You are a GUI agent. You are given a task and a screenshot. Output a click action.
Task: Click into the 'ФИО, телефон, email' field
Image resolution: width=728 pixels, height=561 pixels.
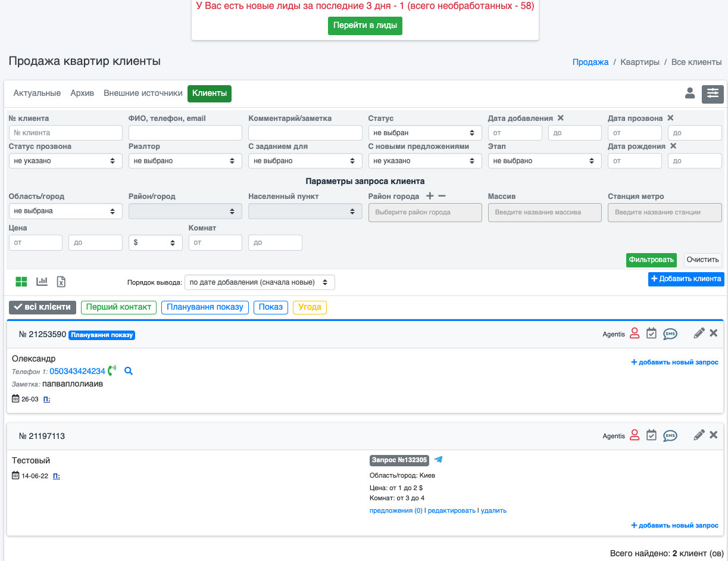185,133
